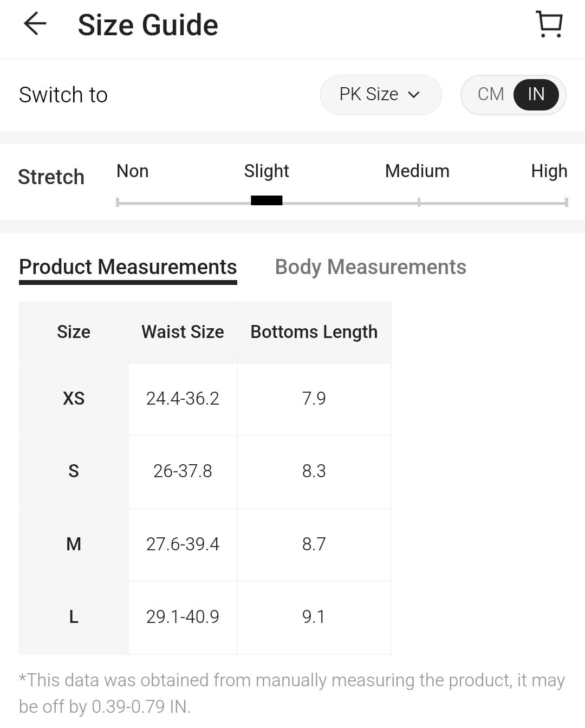The width and height of the screenshot is (585, 728).
Task: Open the shopping cart
Action: tap(549, 24)
